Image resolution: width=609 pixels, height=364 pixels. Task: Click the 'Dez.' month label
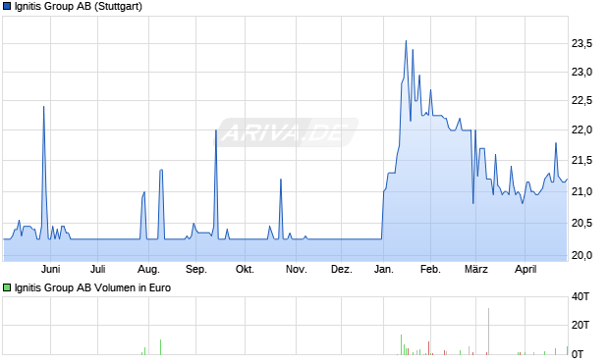click(342, 269)
